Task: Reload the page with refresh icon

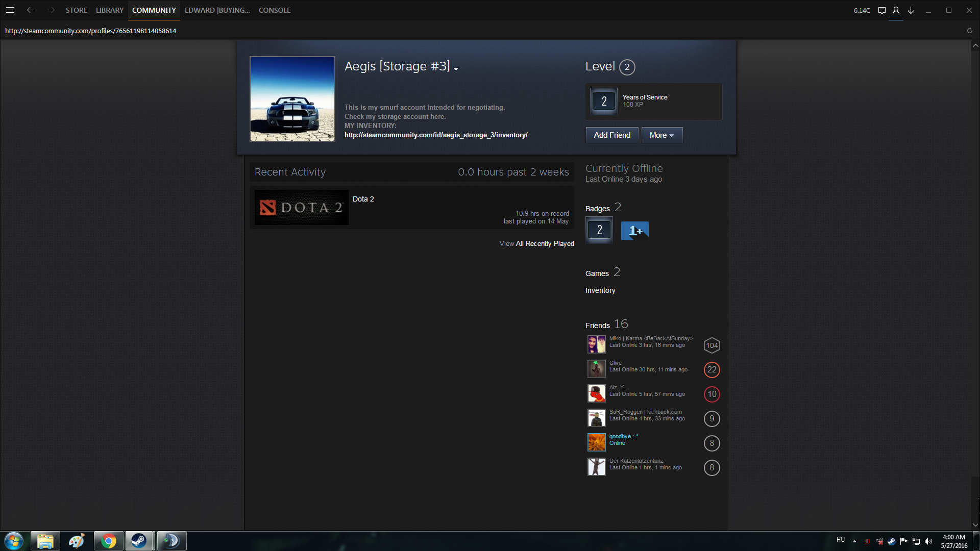Action: coord(970,31)
